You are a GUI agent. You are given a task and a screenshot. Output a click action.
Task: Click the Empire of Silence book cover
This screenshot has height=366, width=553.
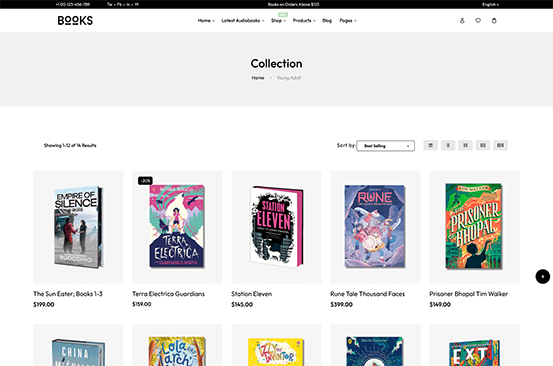tap(78, 227)
